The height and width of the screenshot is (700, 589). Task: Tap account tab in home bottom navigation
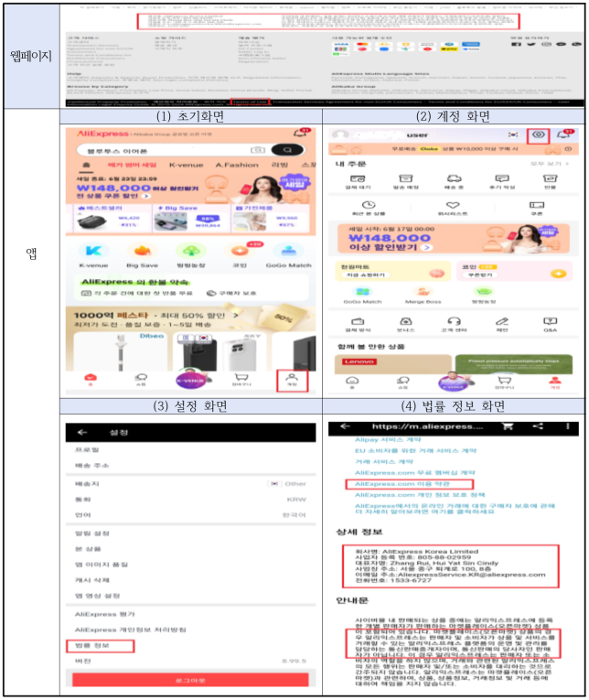pos(292,381)
